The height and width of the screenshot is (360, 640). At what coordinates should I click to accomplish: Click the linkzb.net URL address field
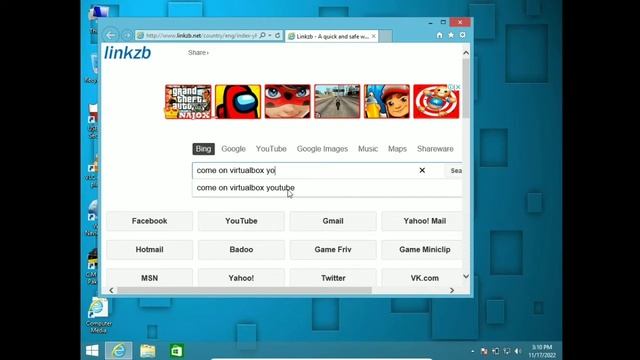click(x=202, y=36)
